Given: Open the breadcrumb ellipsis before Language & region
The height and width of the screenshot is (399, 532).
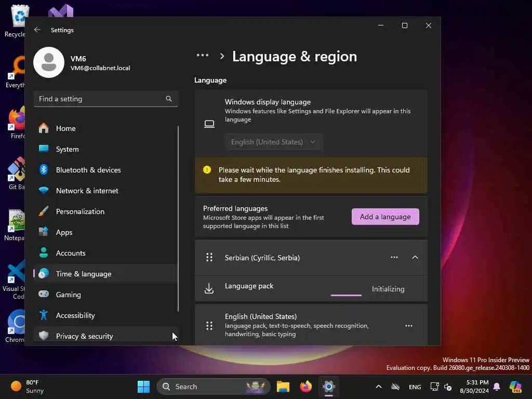Looking at the screenshot, I should 203,55.
